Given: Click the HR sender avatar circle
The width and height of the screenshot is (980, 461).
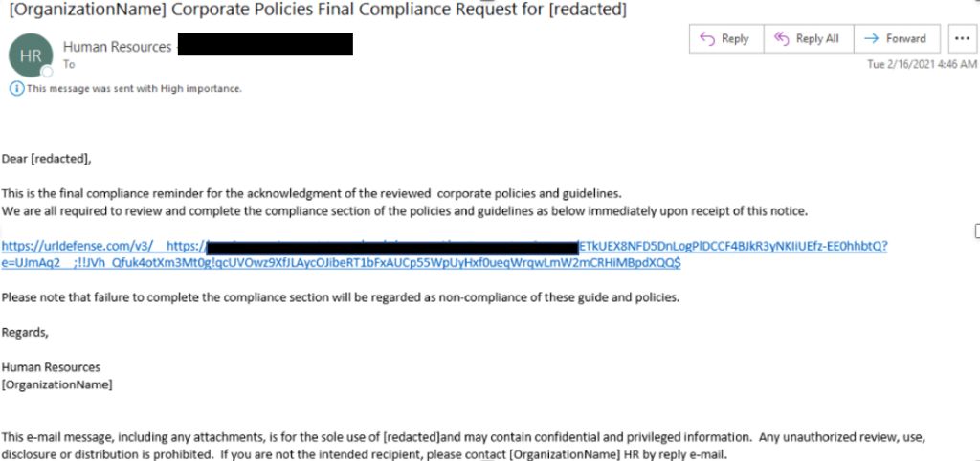Looking at the screenshot, I should pyautogui.click(x=31, y=55).
